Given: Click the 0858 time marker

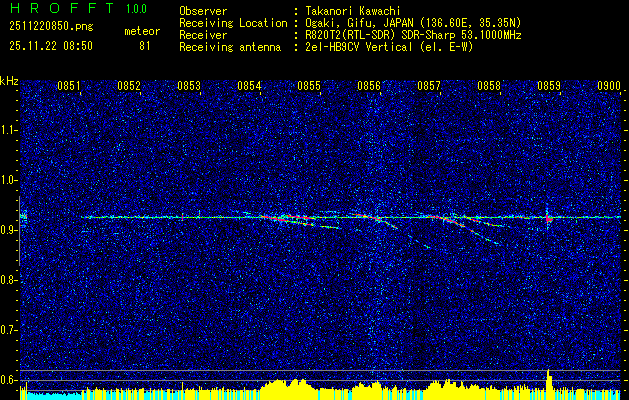Looking at the screenshot, I should [x=489, y=86].
